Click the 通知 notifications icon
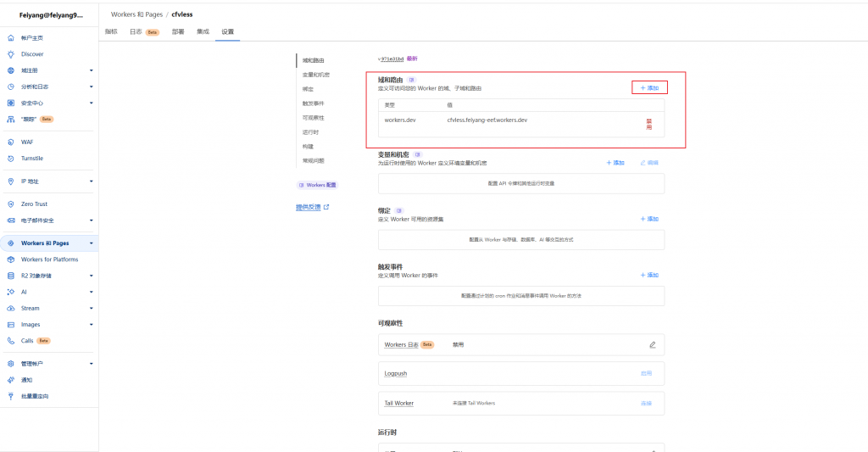This screenshot has width=868, height=452. (x=10, y=380)
